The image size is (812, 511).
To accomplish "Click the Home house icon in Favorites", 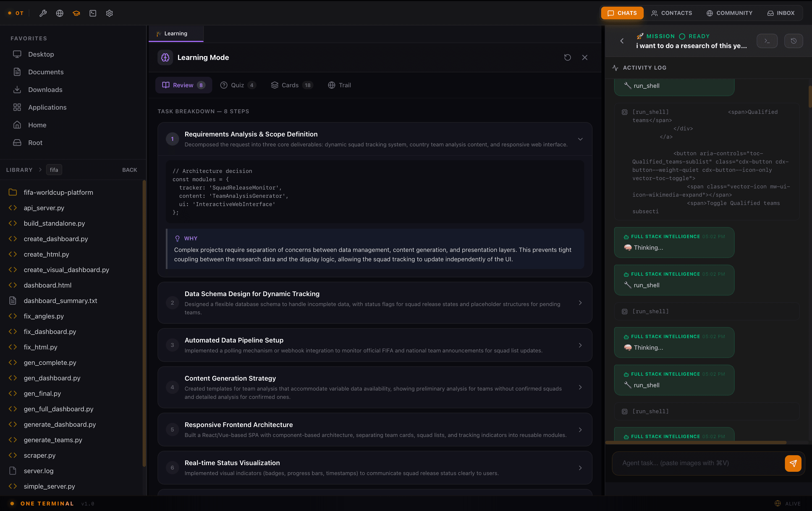I will tap(17, 125).
